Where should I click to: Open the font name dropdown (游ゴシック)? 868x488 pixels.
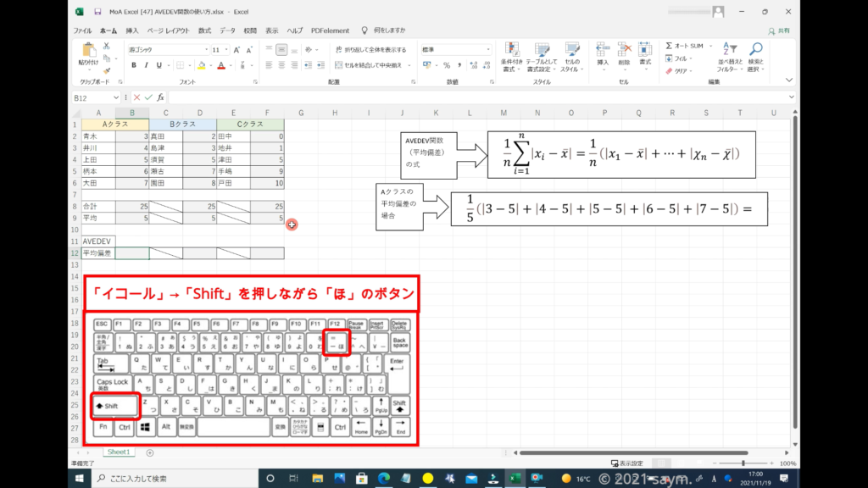204,50
